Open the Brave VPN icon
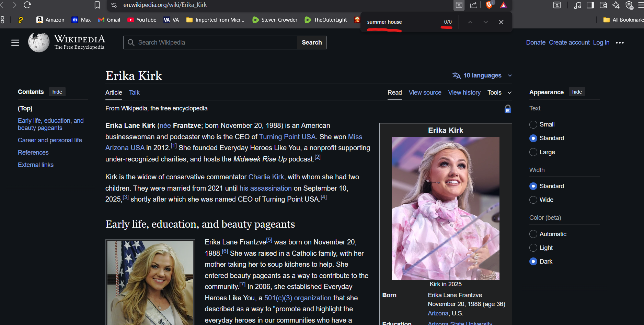 (x=629, y=5)
